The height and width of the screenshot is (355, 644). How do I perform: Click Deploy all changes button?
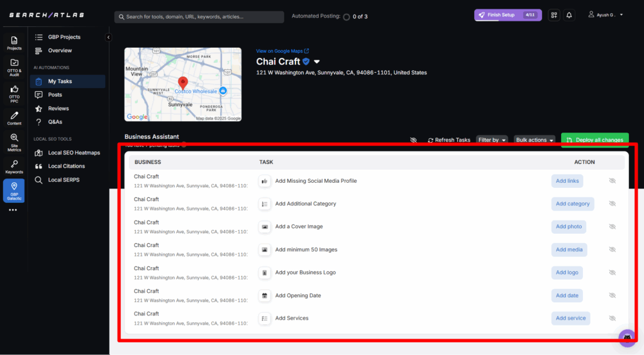pyautogui.click(x=595, y=140)
